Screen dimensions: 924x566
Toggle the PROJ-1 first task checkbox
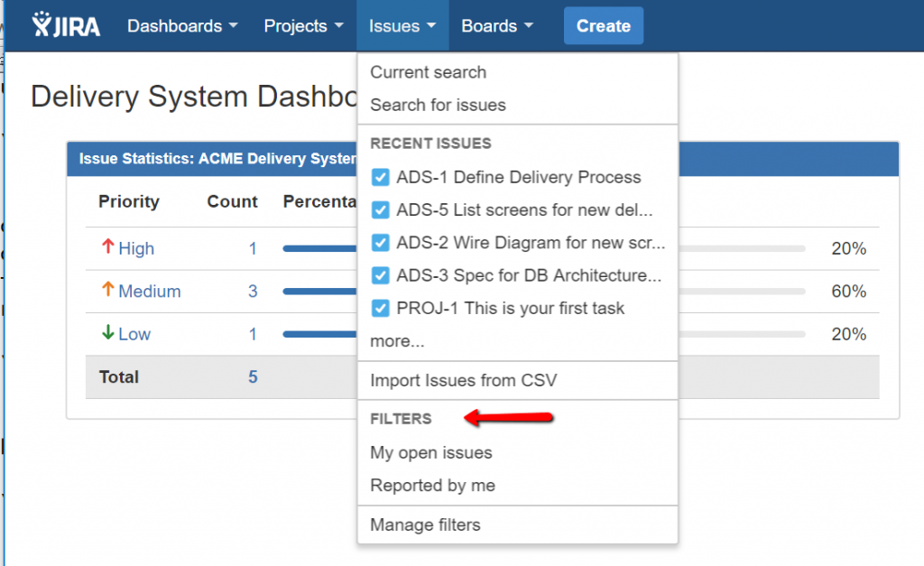pos(381,308)
